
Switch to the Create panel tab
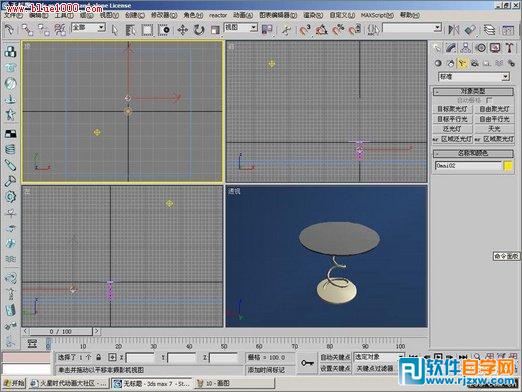coord(437,48)
